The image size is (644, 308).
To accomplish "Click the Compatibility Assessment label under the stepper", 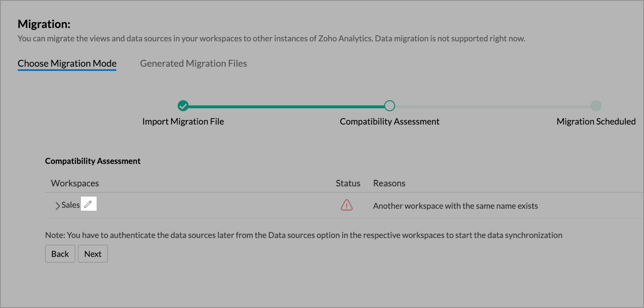I will (389, 121).
